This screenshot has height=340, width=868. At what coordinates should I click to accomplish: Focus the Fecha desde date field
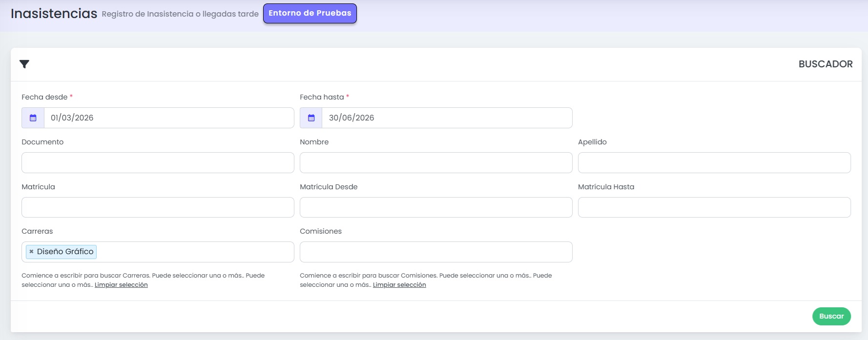coord(169,118)
